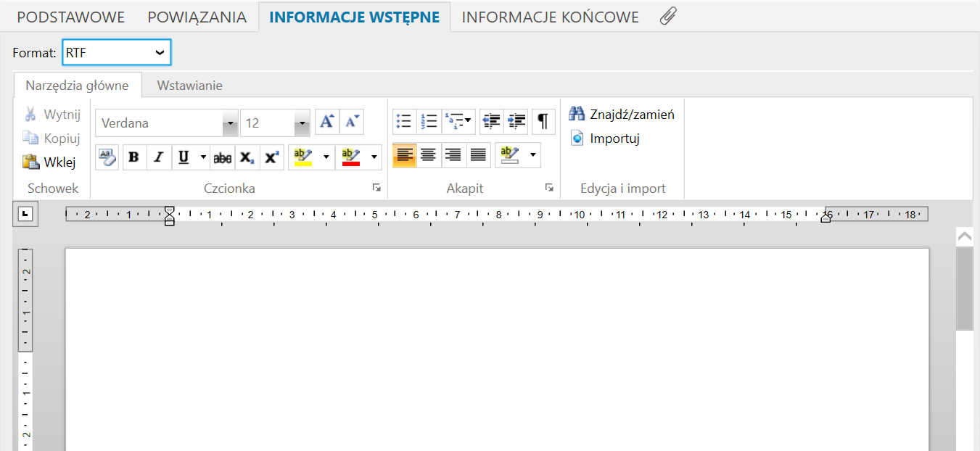The height and width of the screenshot is (451, 980).
Task: Click the tab stop selector left of ruler
Action: point(25,214)
